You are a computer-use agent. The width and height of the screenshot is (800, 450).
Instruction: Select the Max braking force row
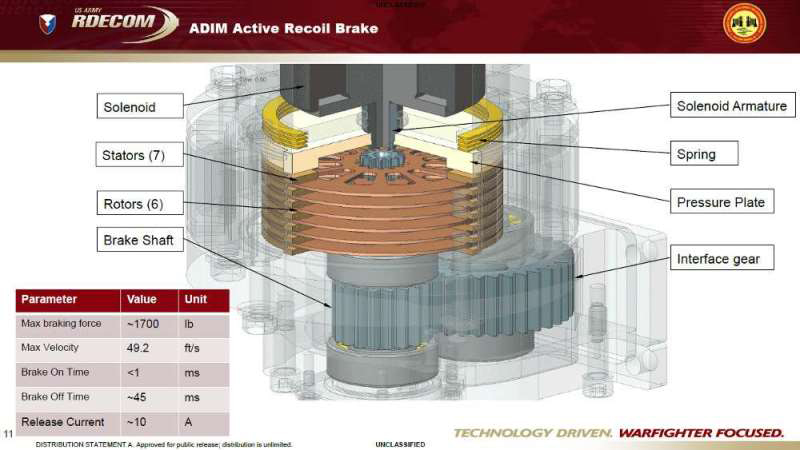tap(63, 324)
